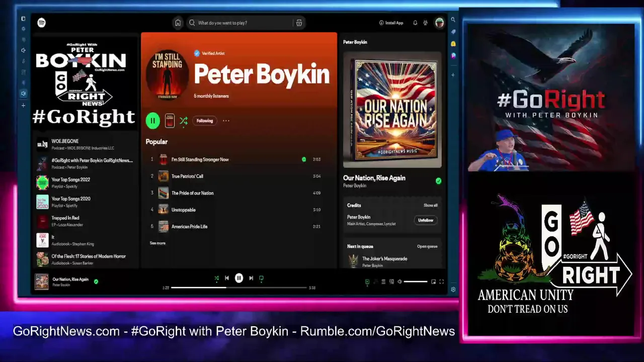Toggle artist page shuffle icon
This screenshot has height=362, width=644.
pyautogui.click(x=183, y=121)
